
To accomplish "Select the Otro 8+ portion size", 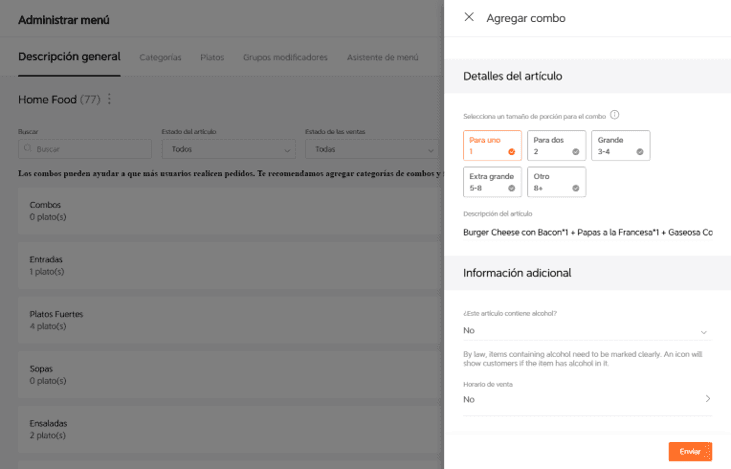I will pyautogui.click(x=557, y=182).
